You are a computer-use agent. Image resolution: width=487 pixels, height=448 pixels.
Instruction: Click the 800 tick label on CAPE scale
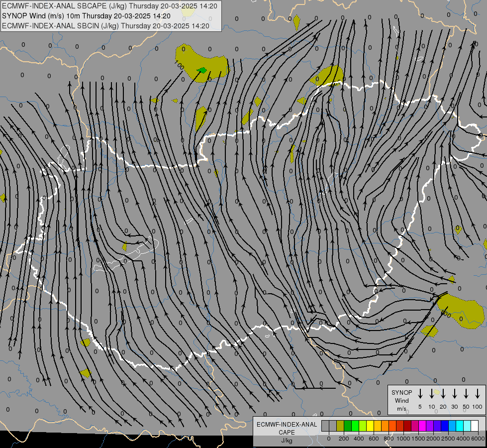coord(389,439)
